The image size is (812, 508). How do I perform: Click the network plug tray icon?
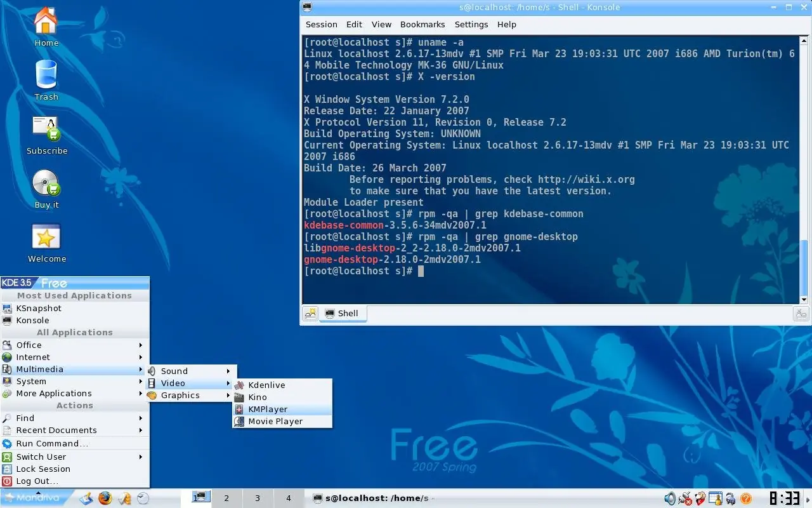point(685,498)
